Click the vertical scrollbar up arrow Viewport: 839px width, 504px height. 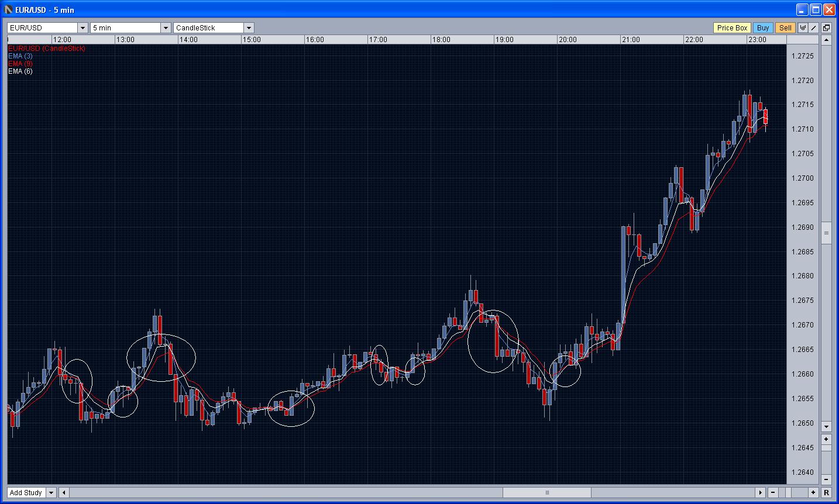point(826,40)
